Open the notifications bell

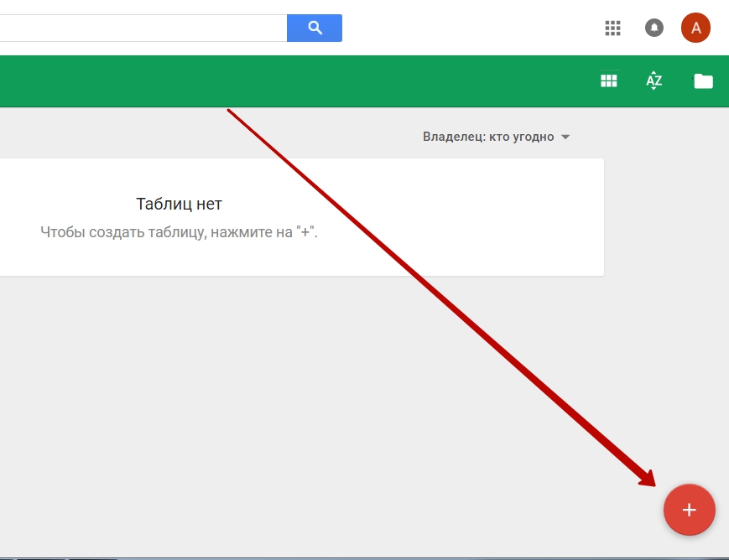coord(654,28)
